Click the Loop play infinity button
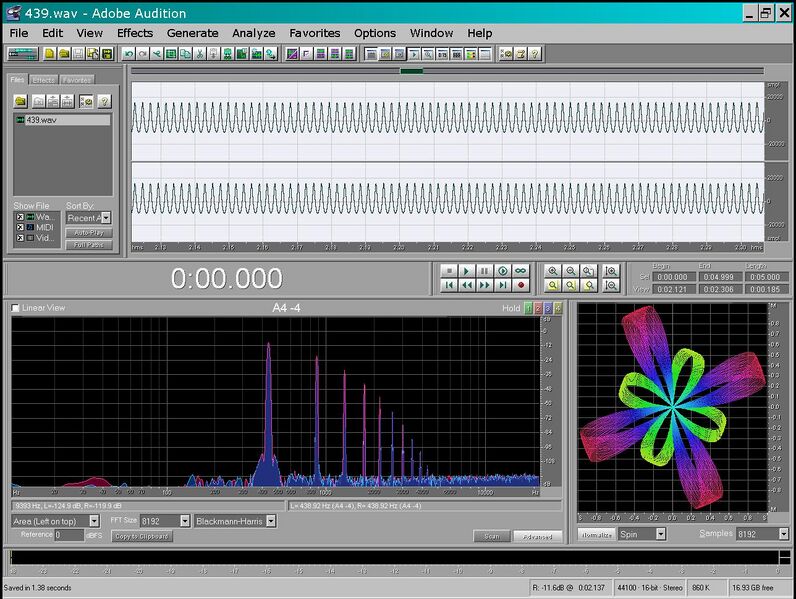796x599 pixels. 521,270
